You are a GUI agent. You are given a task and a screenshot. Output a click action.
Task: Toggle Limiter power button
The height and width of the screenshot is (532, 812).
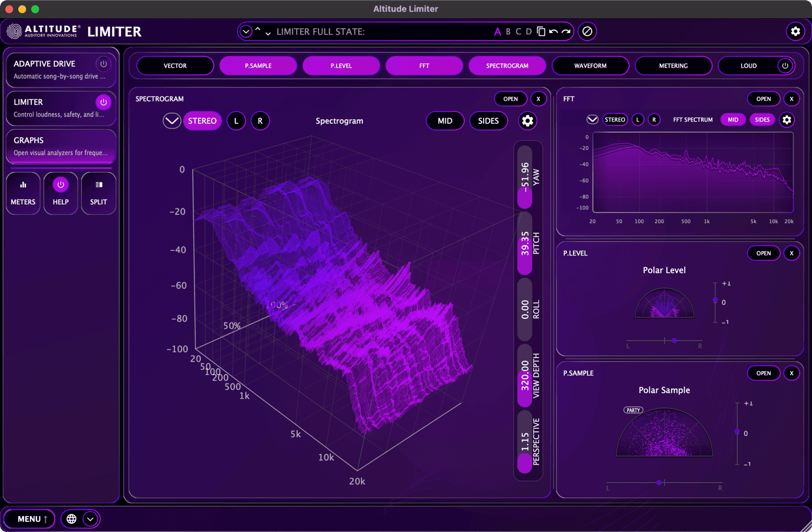point(103,102)
